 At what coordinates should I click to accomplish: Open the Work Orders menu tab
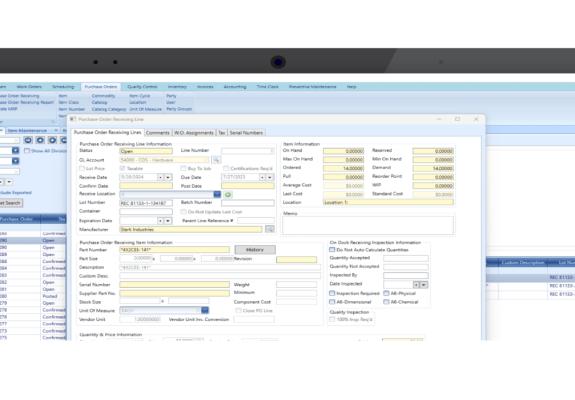pyautogui.click(x=29, y=87)
